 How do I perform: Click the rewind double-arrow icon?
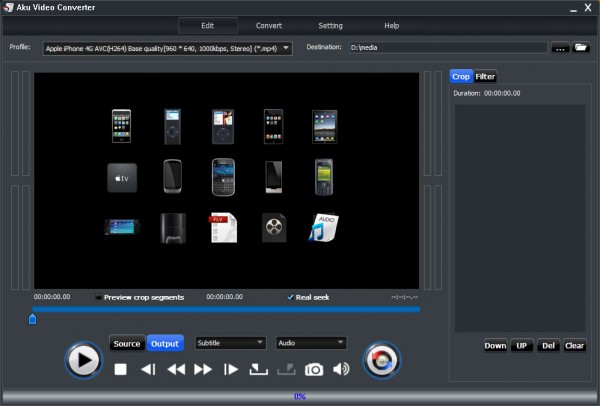pyautogui.click(x=176, y=369)
